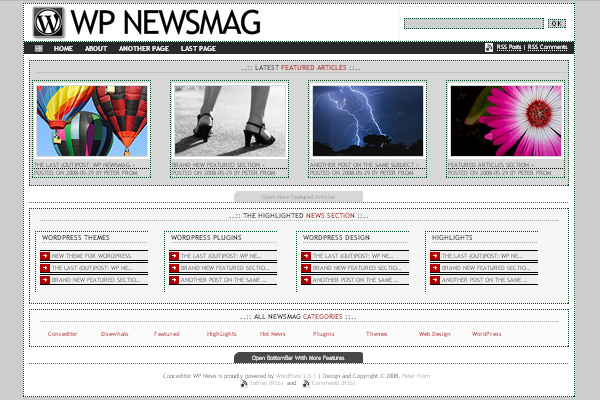Click red arrow beside New Theme for WordPress
Image resolution: width=600 pixels, height=400 pixels.
point(45,256)
